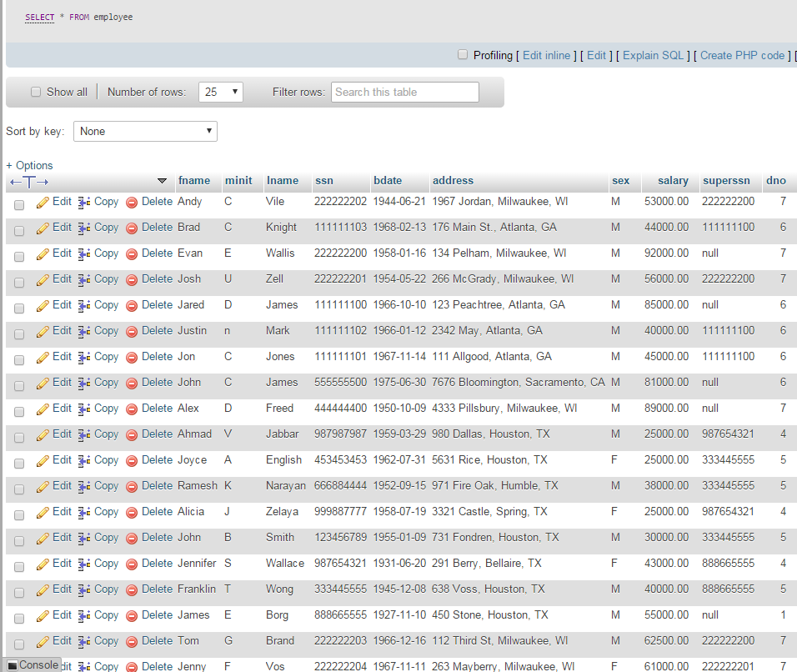797x672 pixels.
Task: Sort the table by the bdate column
Action: click(x=388, y=180)
